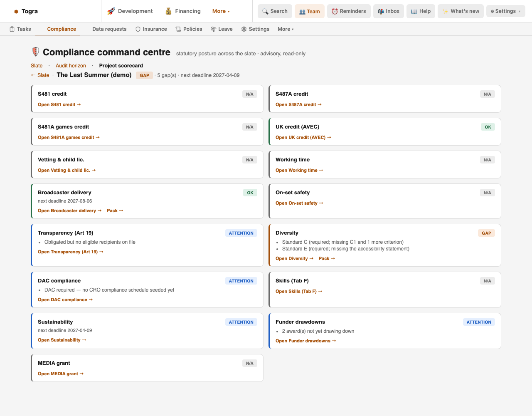The image size is (532, 416).
Task: Open Skills (Tab F) link
Action: pyautogui.click(x=299, y=292)
